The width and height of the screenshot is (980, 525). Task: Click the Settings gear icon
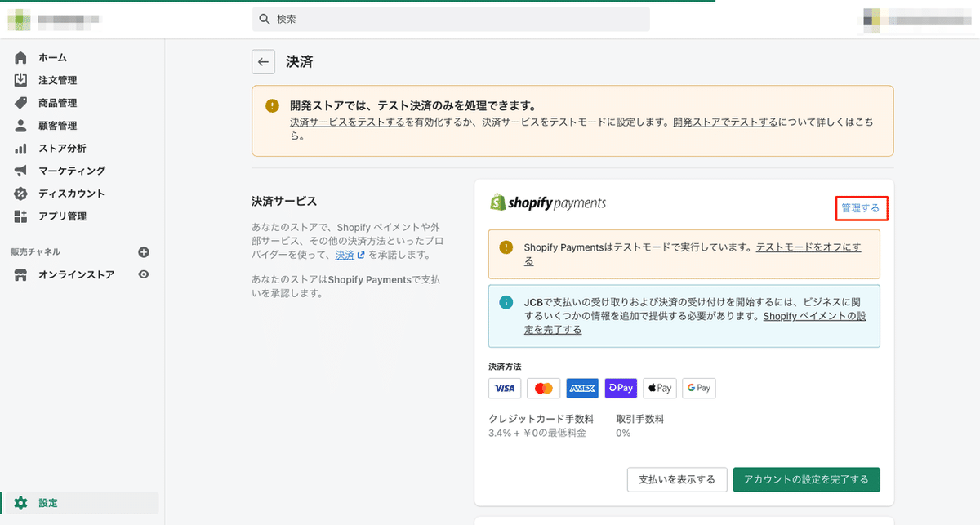(x=20, y=503)
